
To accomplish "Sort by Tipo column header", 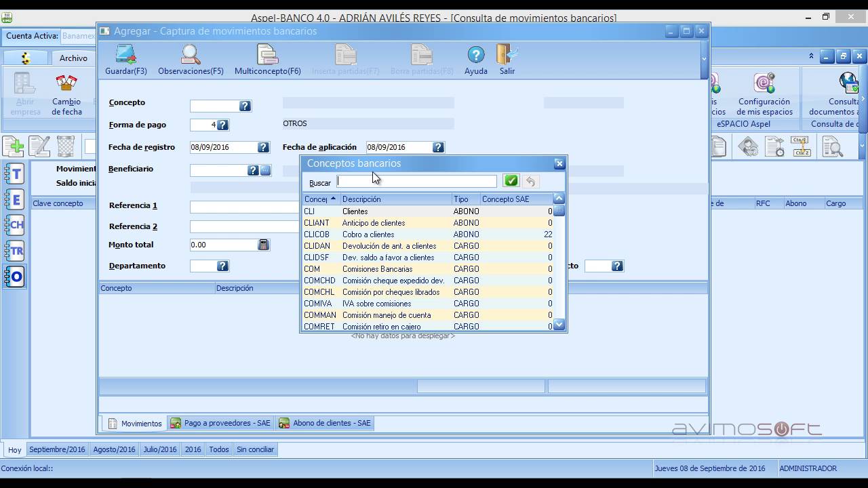I will point(465,199).
